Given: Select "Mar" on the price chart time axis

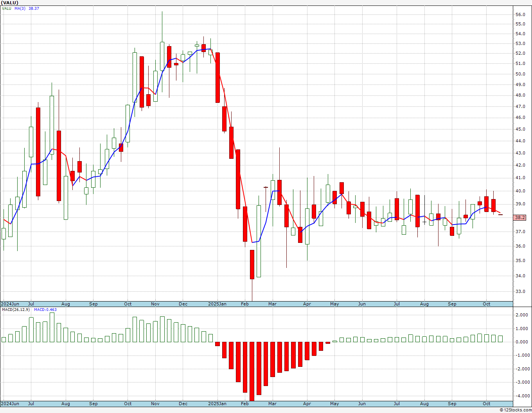Looking at the screenshot, I should 272,304.
